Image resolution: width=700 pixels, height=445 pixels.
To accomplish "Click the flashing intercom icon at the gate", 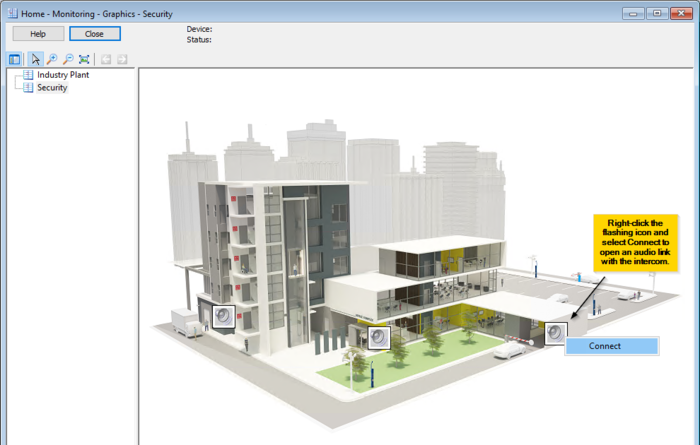I will tap(555, 333).
